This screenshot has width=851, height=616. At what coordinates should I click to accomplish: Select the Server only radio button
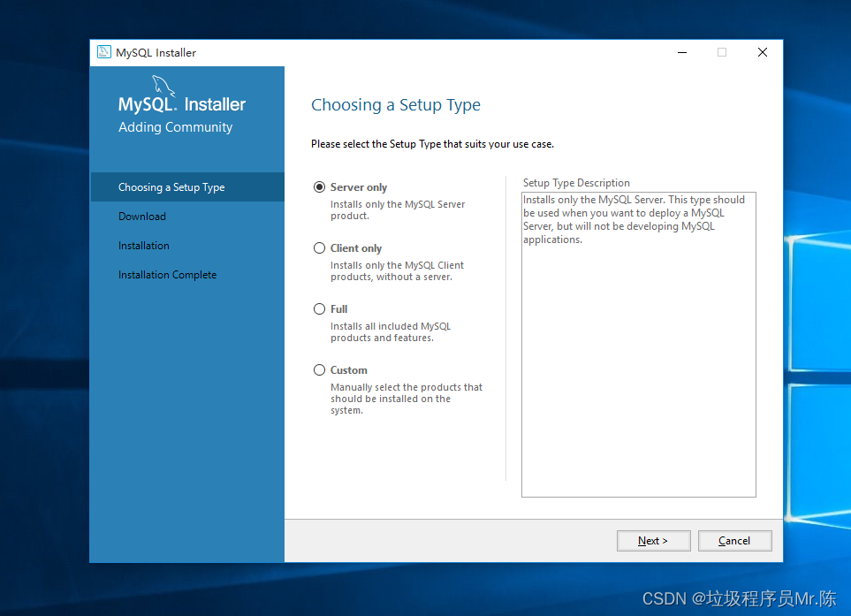point(319,187)
